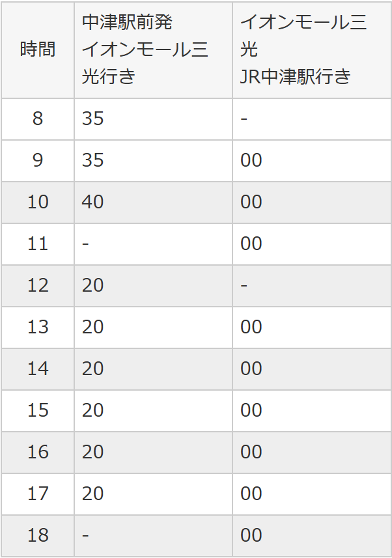Click the 20 departure in the 12 o'clock row
Viewport: 392px width, 558px height.
[93, 285]
